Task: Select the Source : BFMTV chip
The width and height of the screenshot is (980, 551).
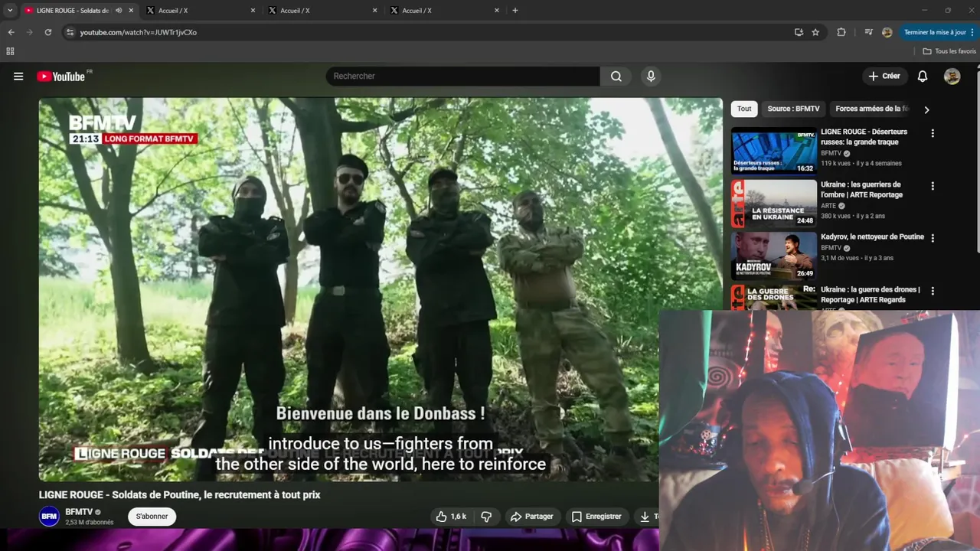Action: (x=793, y=109)
